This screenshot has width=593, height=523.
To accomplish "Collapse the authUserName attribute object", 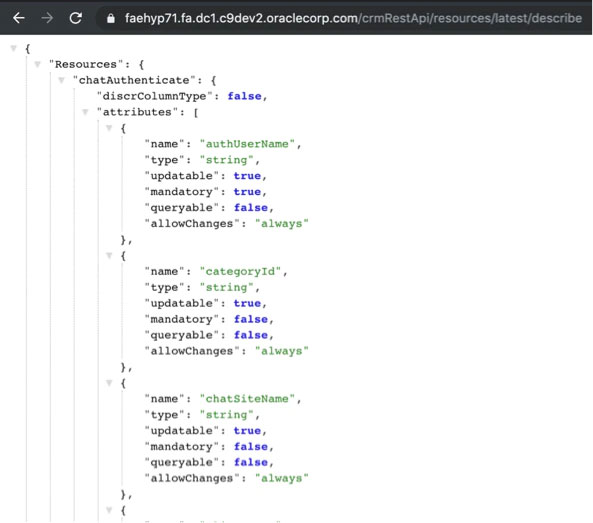I will pos(109,128).
